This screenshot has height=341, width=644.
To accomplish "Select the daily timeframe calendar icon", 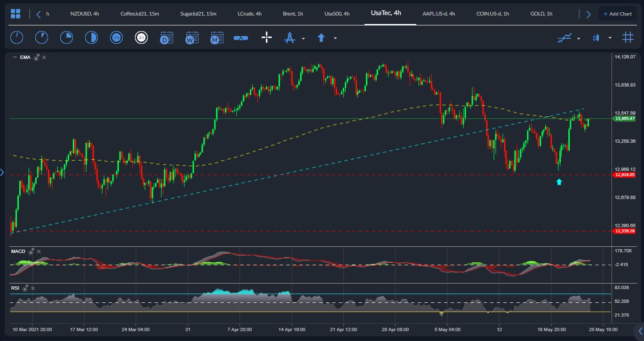I will pos(167,38).
